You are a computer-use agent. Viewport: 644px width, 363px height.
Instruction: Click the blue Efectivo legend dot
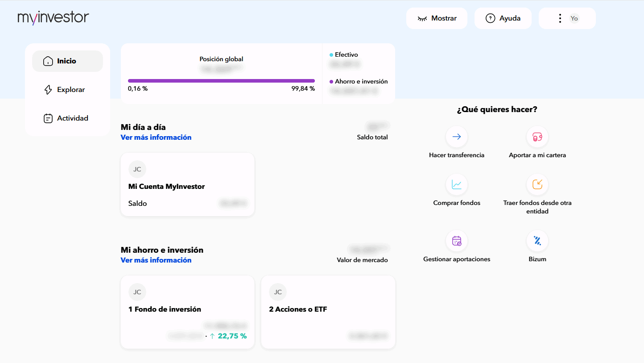click(331, 55)
